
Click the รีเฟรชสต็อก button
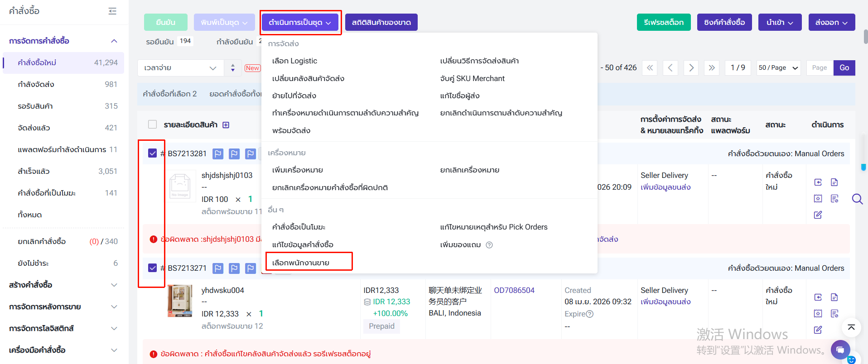tap(663, 22)
